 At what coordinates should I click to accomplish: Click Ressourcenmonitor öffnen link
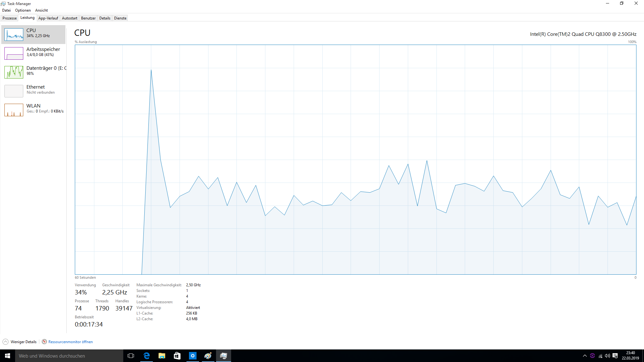click(70, 342)
